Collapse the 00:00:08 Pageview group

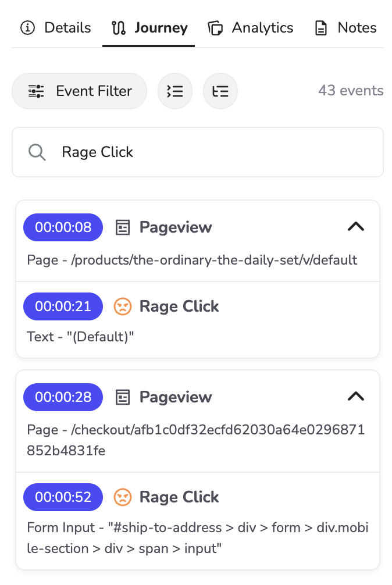pyautogui.click(x=355, y=227)
